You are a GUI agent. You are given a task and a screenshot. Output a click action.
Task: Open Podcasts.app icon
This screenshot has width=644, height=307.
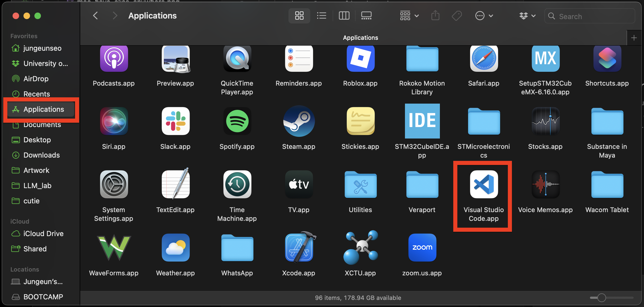[114, 58]
